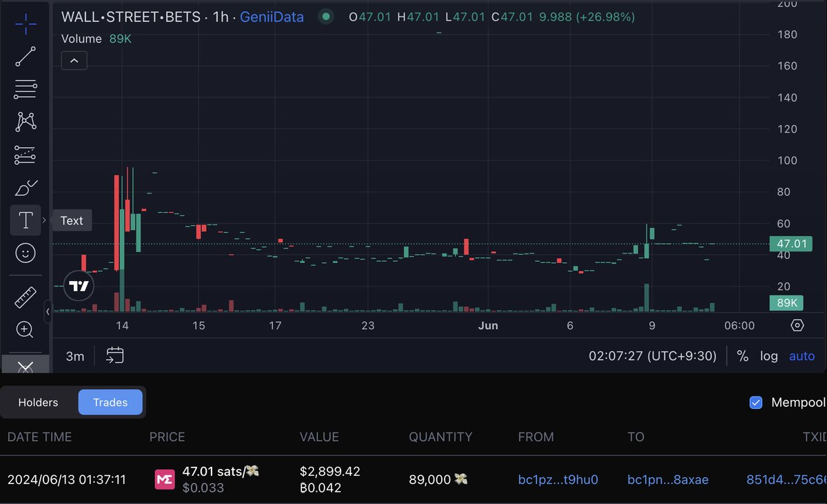
Task: Open the GeniiData source link
Action: point(272,17)
